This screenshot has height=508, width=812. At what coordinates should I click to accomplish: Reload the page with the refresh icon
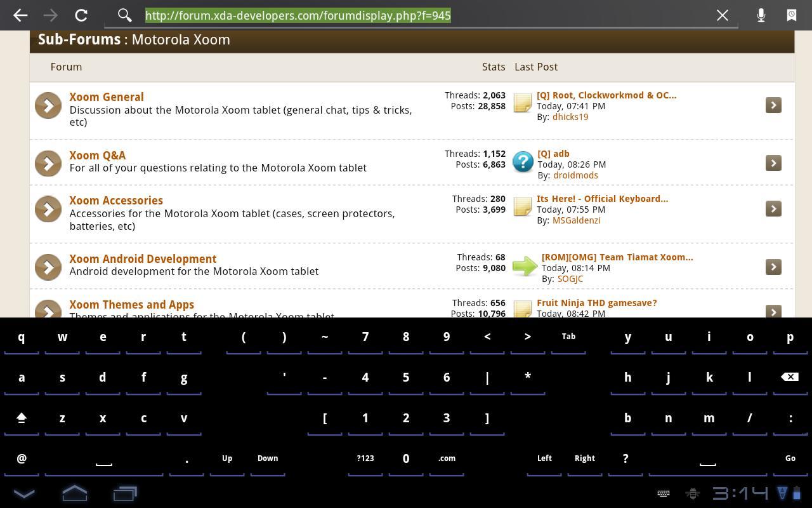coord(81,15)
